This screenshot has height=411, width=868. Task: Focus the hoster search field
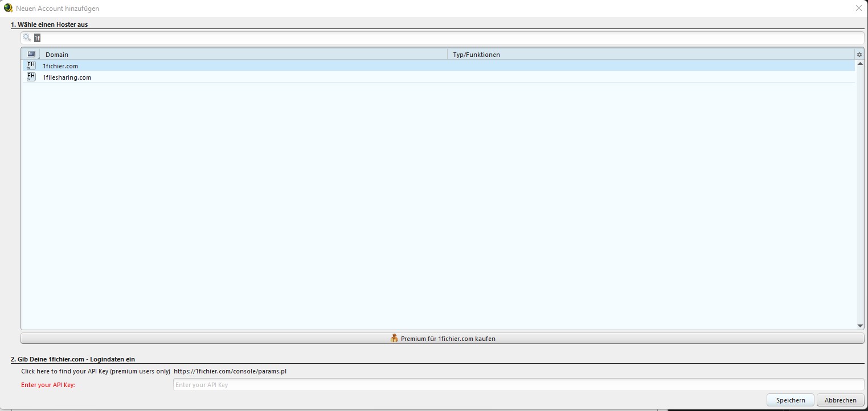443,38
